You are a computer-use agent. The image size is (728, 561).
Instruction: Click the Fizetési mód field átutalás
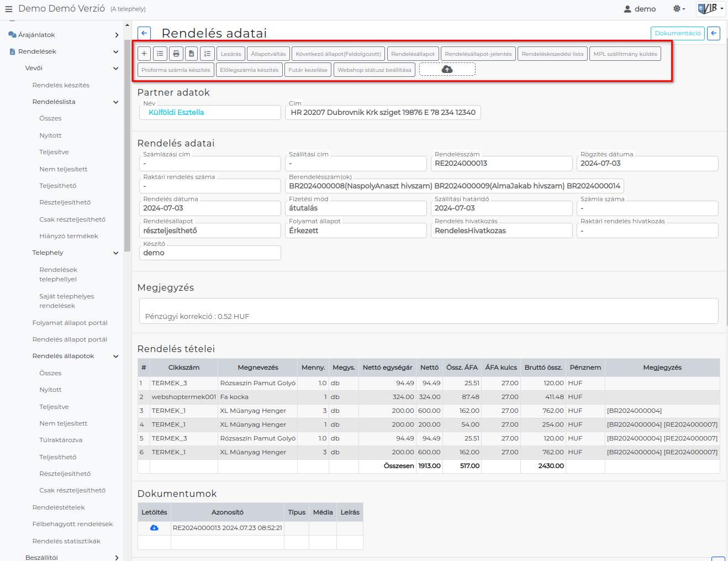[x=356, y=208]
